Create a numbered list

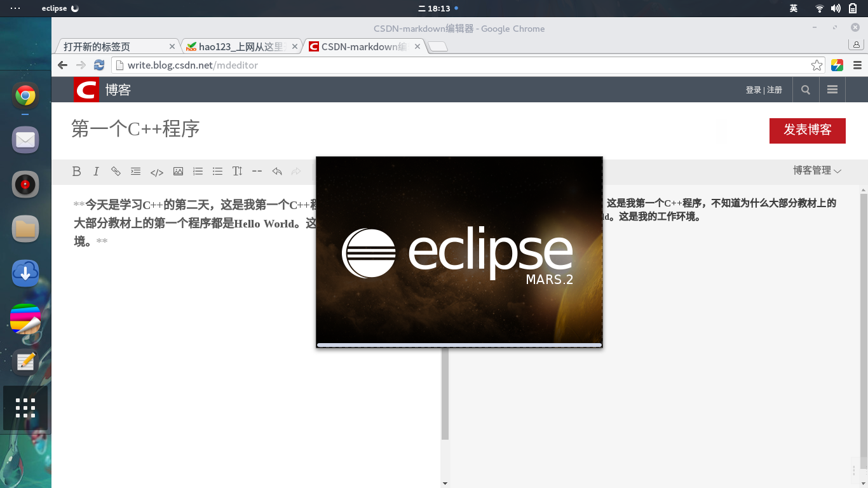point(198,171)
